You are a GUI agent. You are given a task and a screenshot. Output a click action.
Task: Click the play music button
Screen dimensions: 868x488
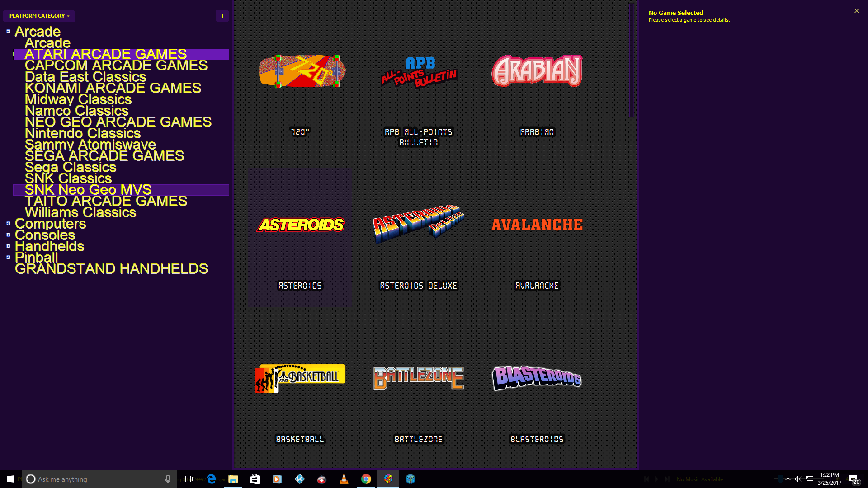tap(657, 479)
